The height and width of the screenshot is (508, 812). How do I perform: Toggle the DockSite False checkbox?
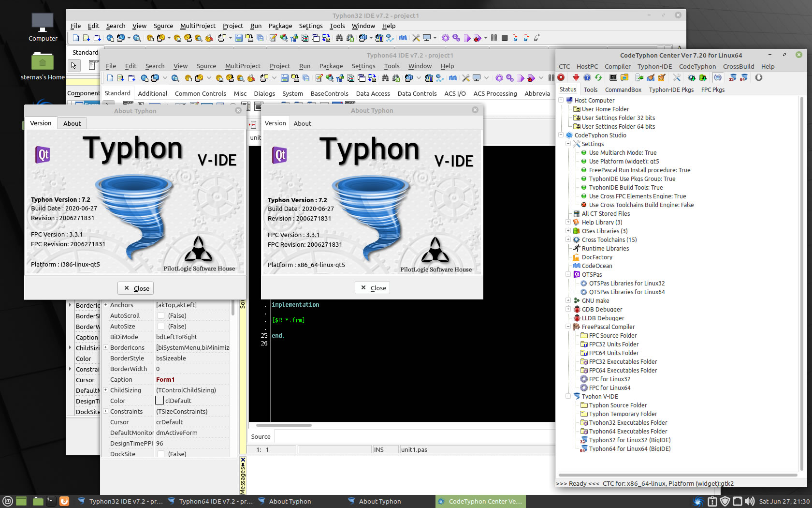point(161,454)
